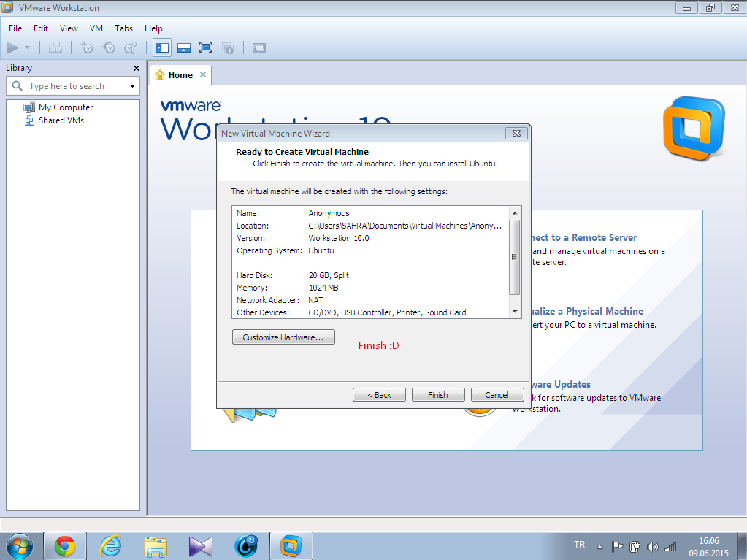The height and width of the screenshot is (560, 747).
Task: Click the VMware Workstation taskbar icon
Action: pyautogui.click(x=291, y=546)
